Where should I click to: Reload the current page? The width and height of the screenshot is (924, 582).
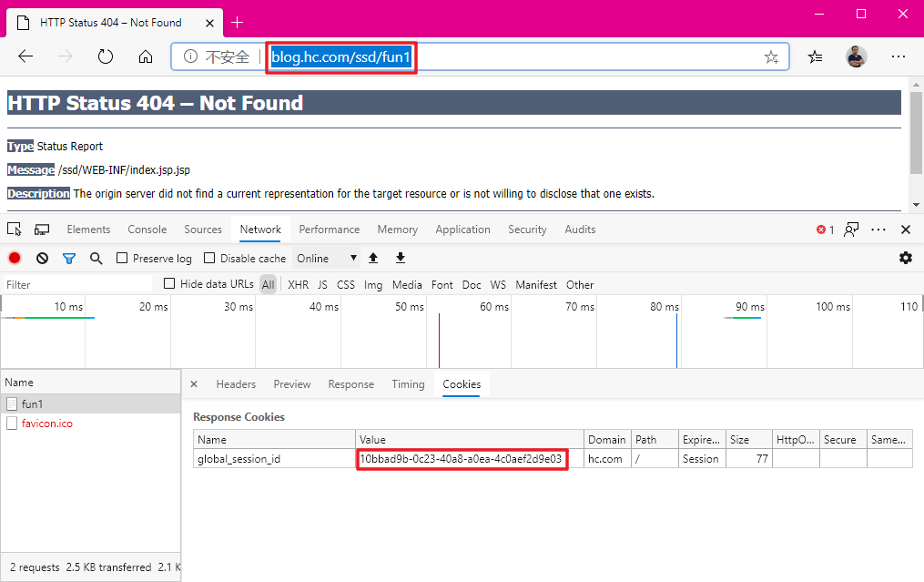[106, 56]
